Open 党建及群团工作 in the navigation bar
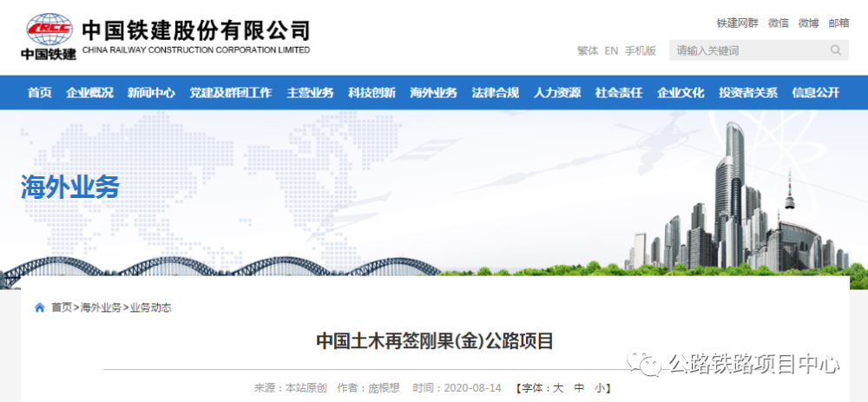This screenshot has width=868, height=402. coord(231,93)
